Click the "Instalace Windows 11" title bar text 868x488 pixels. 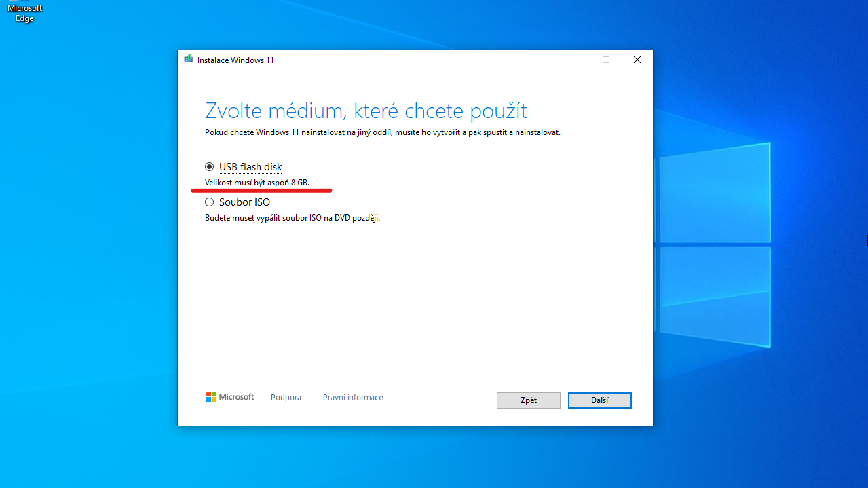coord(235,60)
